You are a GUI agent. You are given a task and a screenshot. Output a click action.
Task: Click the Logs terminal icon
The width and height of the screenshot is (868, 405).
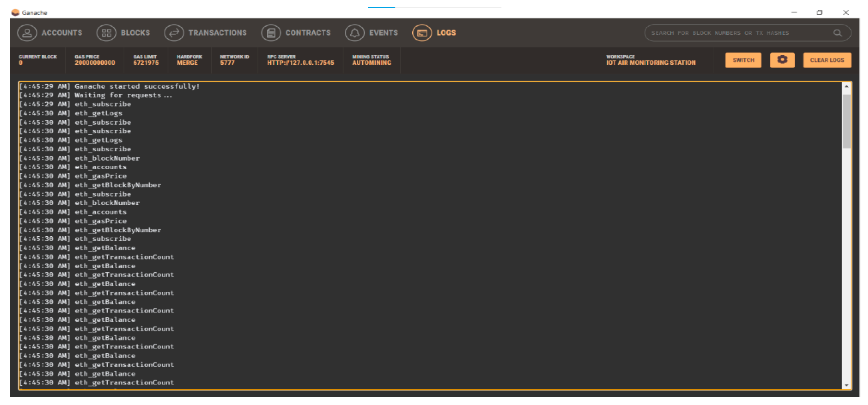click(422, 33)
